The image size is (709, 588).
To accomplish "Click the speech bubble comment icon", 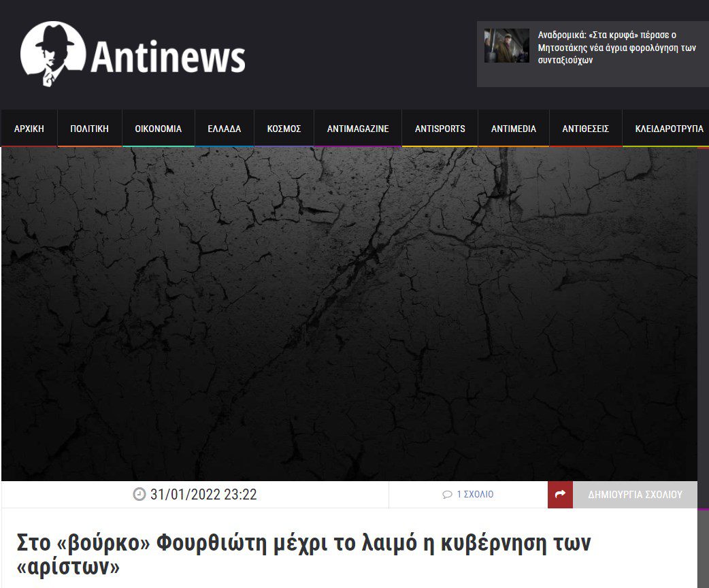I will click(447, 495).
